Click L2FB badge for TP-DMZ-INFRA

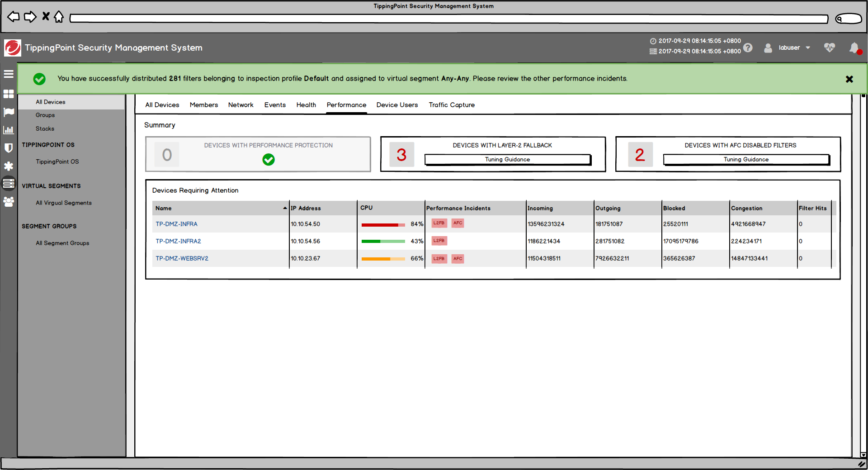tap(439, 223)
